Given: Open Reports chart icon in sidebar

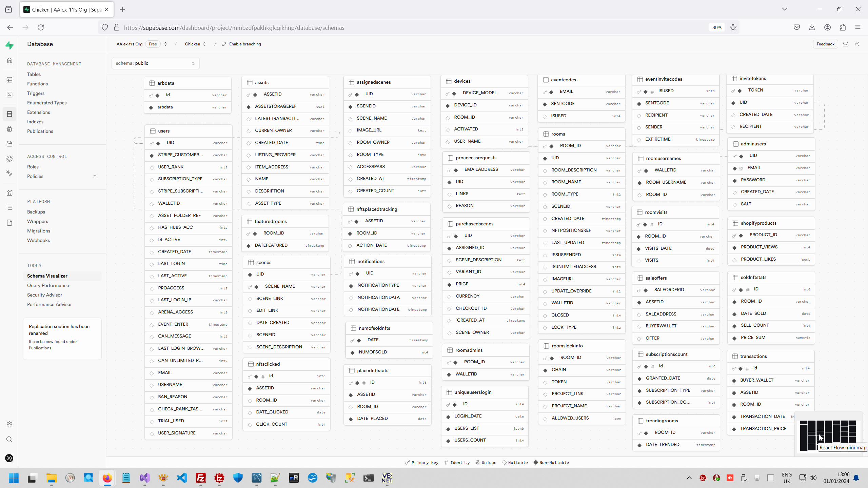Looking at the screenshot, I should click(x=9, y=193).
